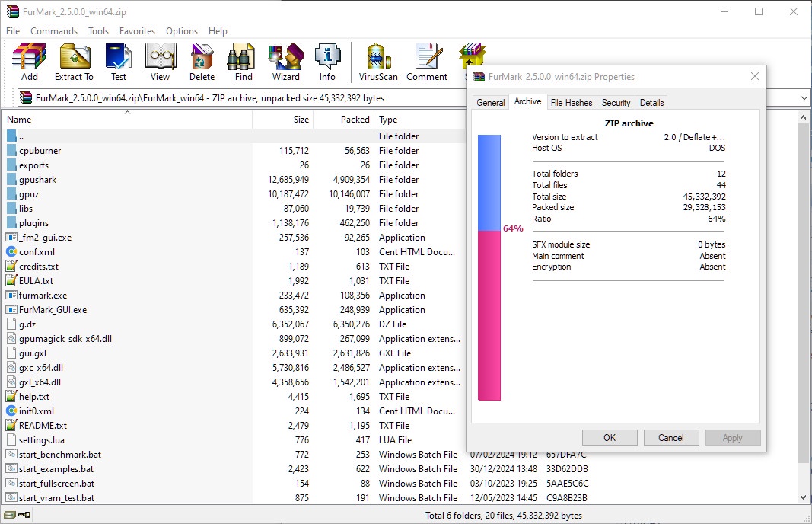The width and height of the screenshot is (812, 524).
Task: Click the start_benchmark.bat file icon
Action: 11,455
